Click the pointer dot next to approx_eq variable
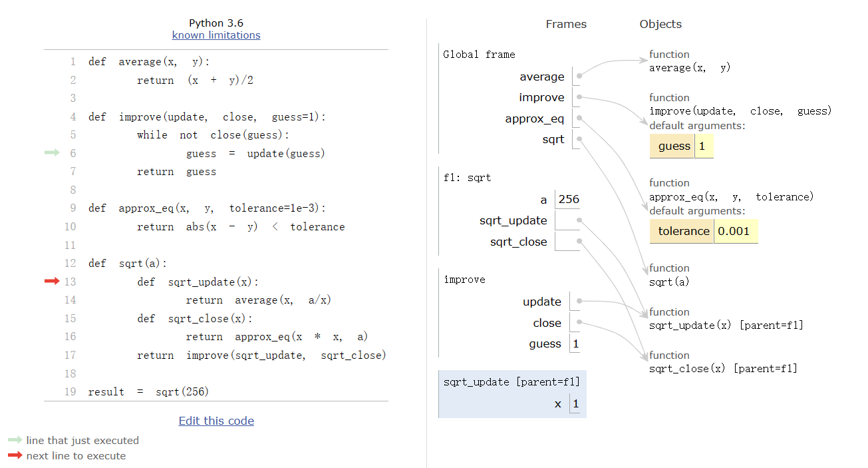Viewport: 868px width, 468px height. click(x=579, y=118)
